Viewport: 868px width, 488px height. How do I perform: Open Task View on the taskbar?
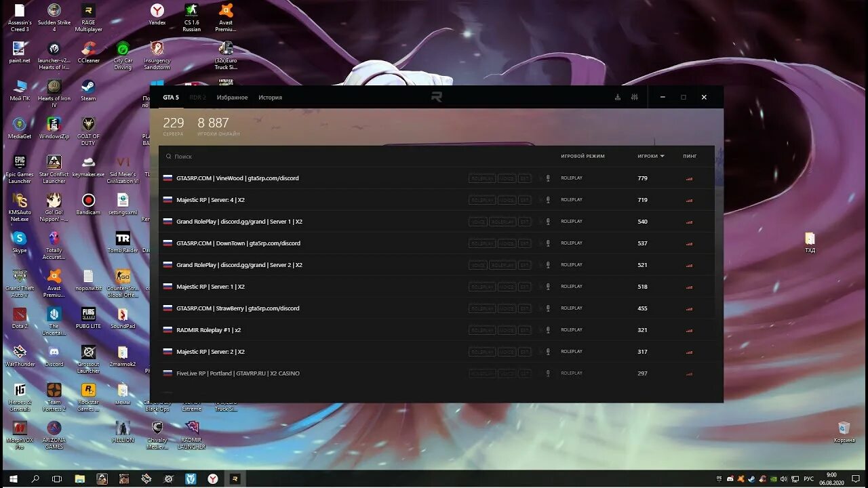(x=57, y=479)
